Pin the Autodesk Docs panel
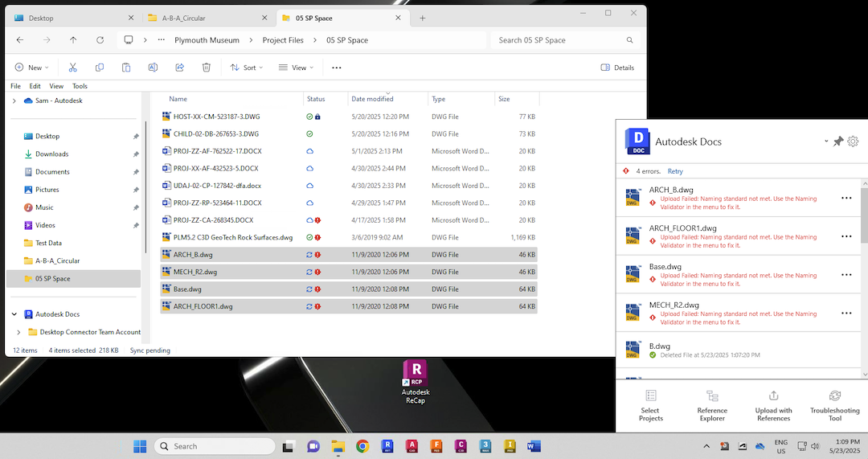This screenshot has height=459, width=868. (x=838, y=141)
